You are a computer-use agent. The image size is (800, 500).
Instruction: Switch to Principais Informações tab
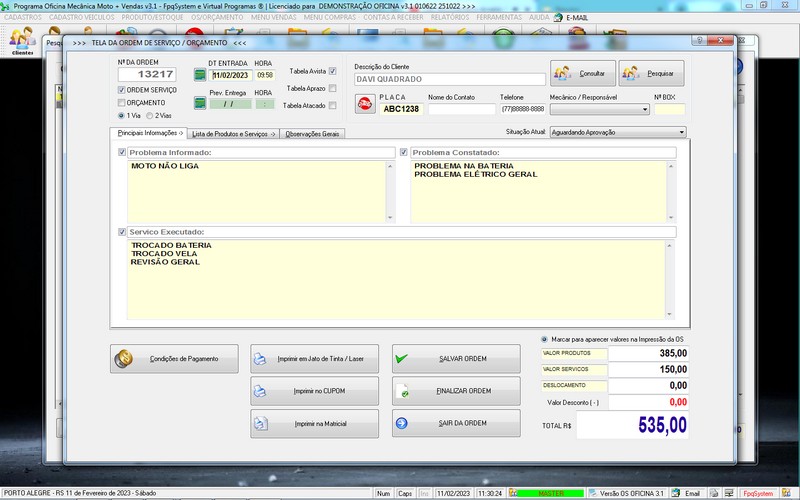click(148, 133)
